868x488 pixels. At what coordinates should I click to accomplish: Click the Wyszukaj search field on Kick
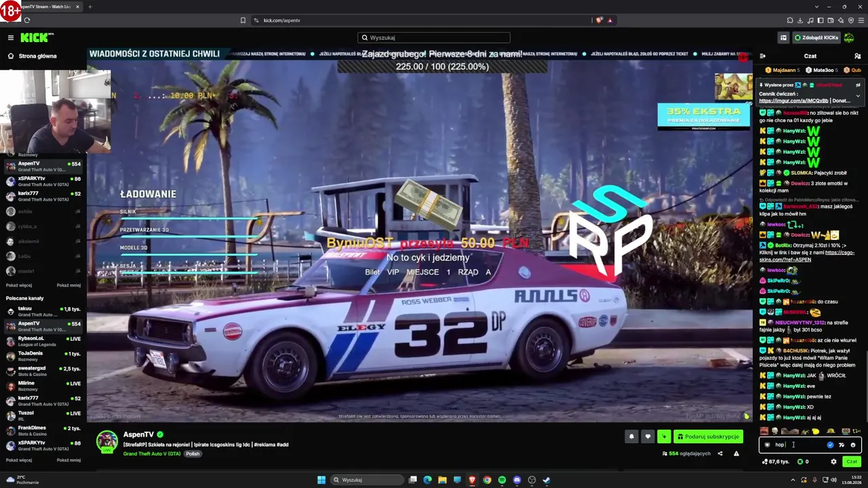[x=434, y=37]
